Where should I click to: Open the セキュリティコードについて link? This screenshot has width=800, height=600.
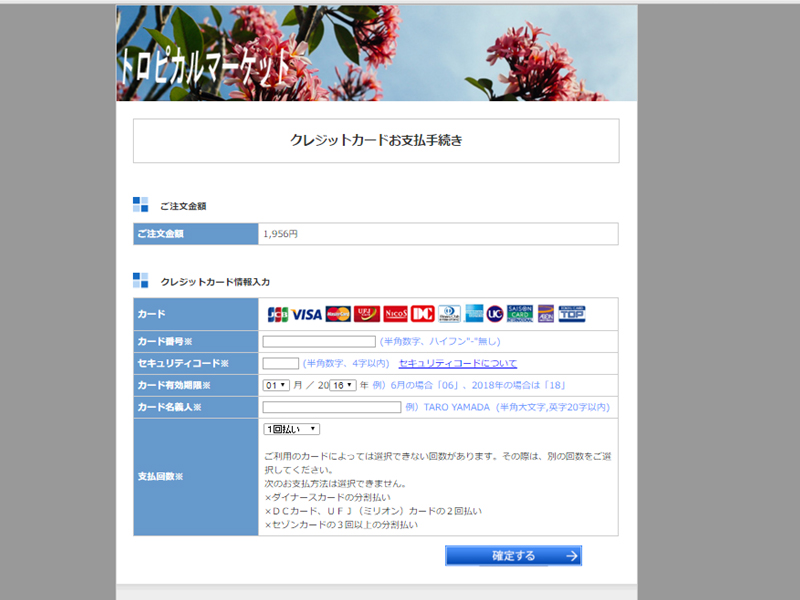pyautogui.click(x=458, y=363)
